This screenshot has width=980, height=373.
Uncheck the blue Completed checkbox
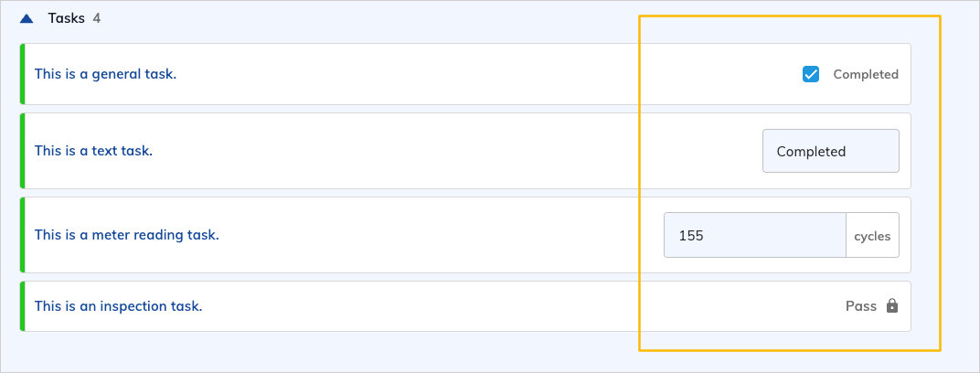tap(811, 74)
